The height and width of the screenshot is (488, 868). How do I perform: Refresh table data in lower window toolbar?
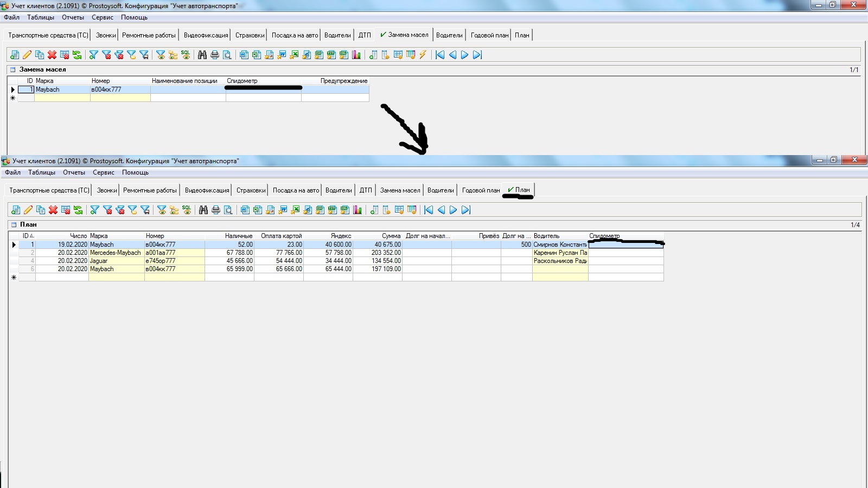point(78,210)
